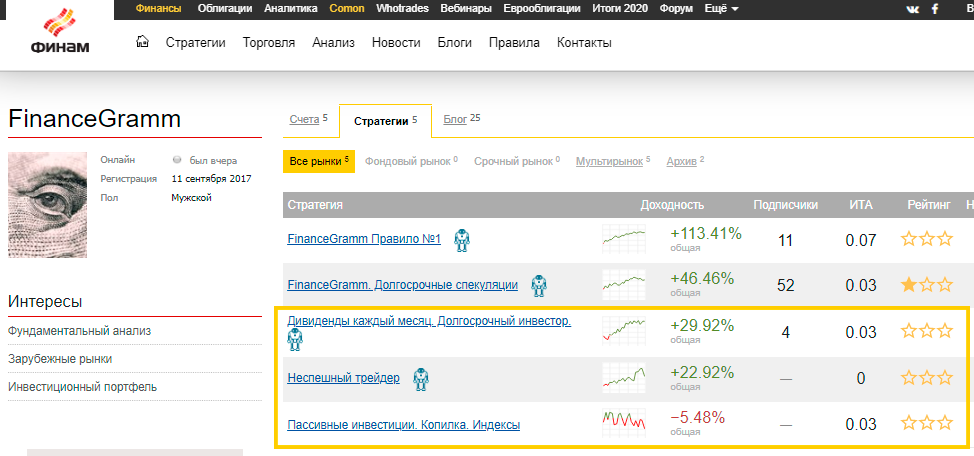Sort by ИТА column header
The width and height of the screenshot is (974, 456).
click(861, 205)
